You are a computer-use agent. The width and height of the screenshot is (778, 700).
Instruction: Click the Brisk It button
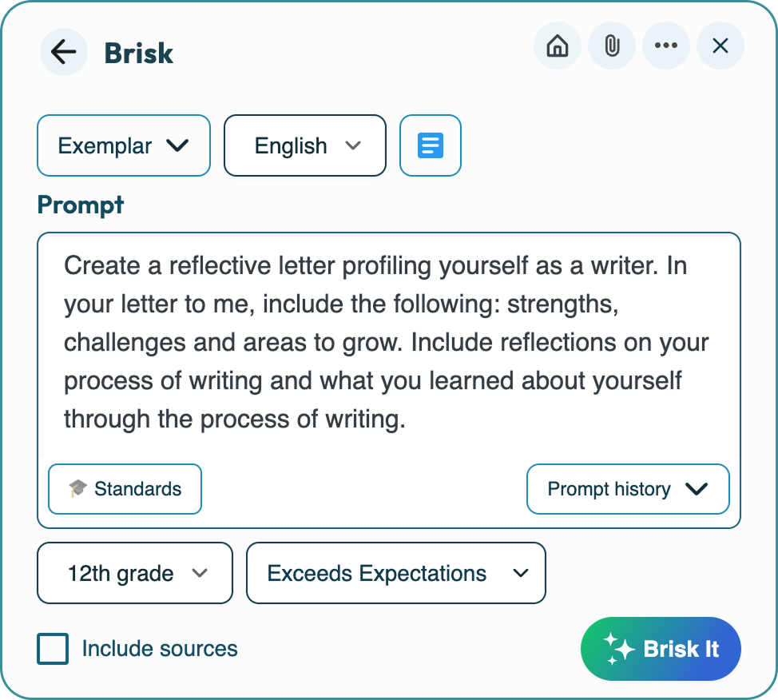coord(661,648)
